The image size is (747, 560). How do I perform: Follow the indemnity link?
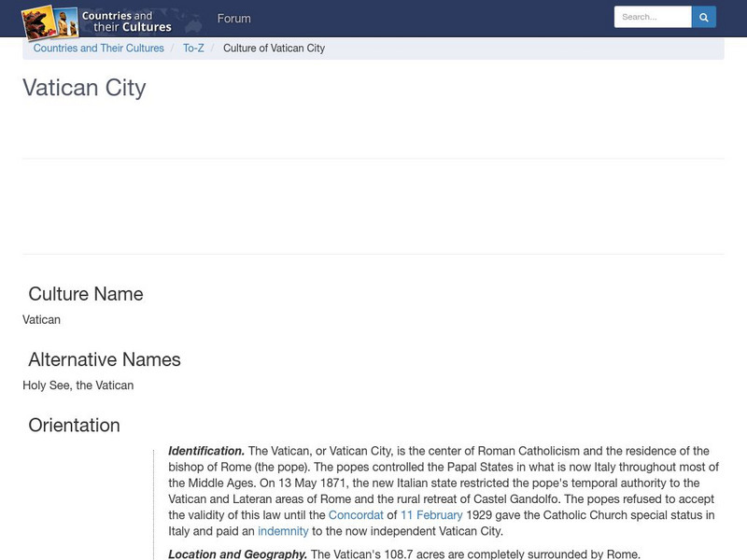click(283, 531)
